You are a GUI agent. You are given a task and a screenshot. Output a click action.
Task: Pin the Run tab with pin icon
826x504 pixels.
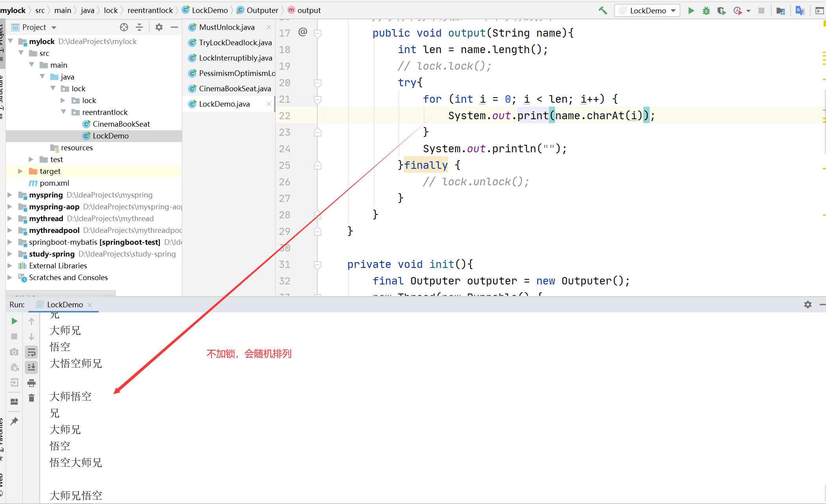(x=14, y=421)
